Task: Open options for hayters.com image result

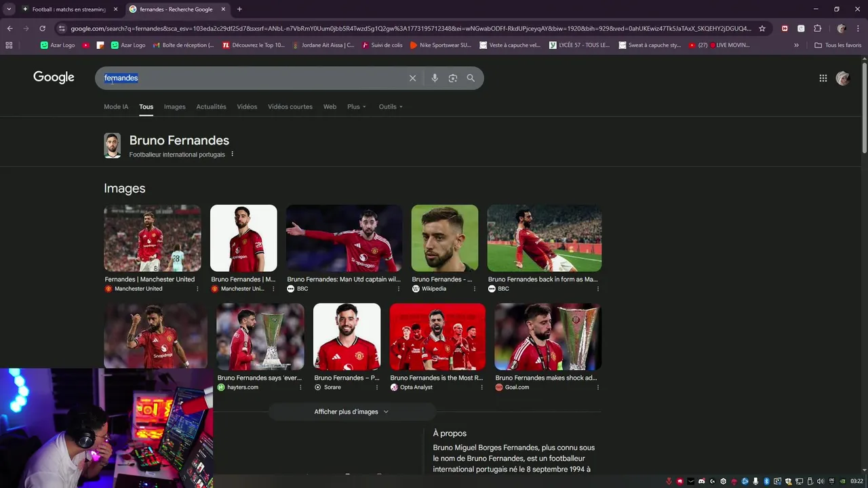Action: coord(300,388)
